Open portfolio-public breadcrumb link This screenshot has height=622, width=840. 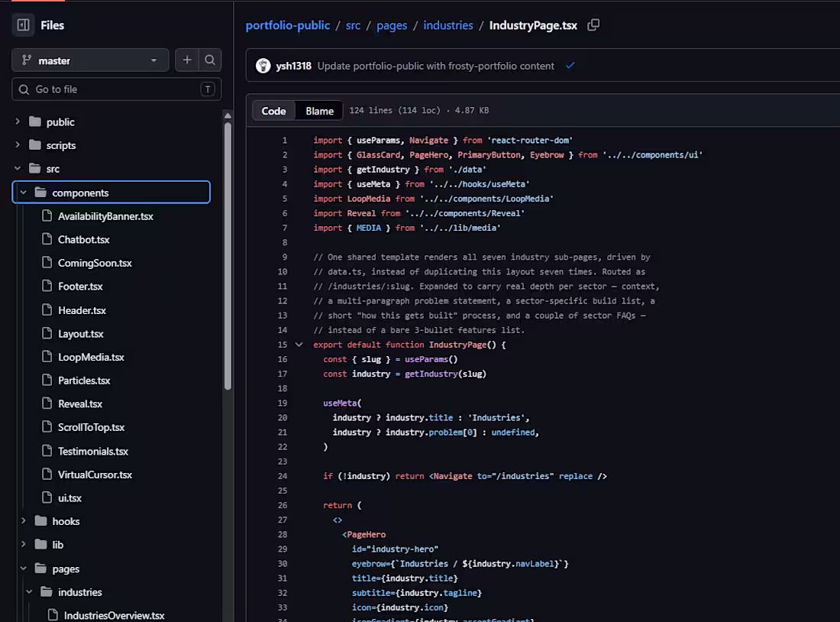click(288, 25)
